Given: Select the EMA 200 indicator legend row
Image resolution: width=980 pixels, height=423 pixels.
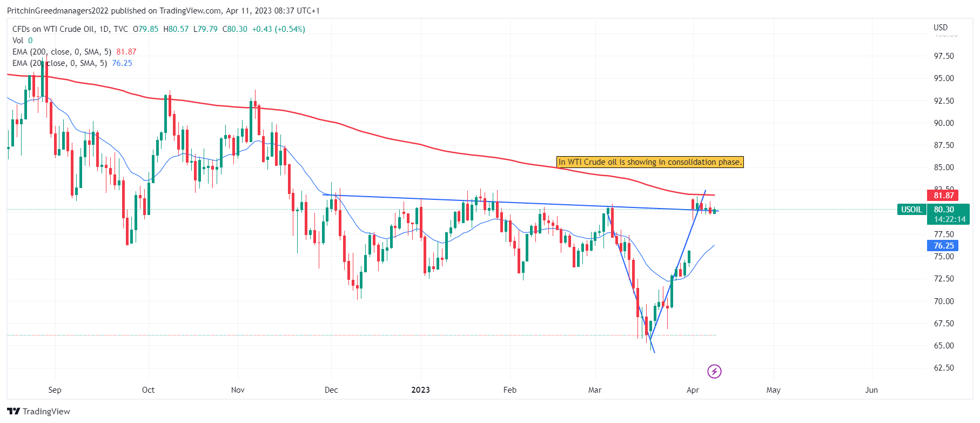Looking at the screenshot, I should pyautogui.click(x=75, y=52).
